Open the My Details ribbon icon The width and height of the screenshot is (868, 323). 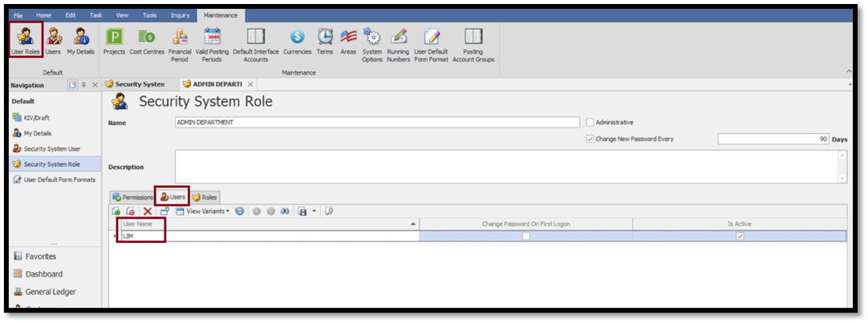click(81, 40)
